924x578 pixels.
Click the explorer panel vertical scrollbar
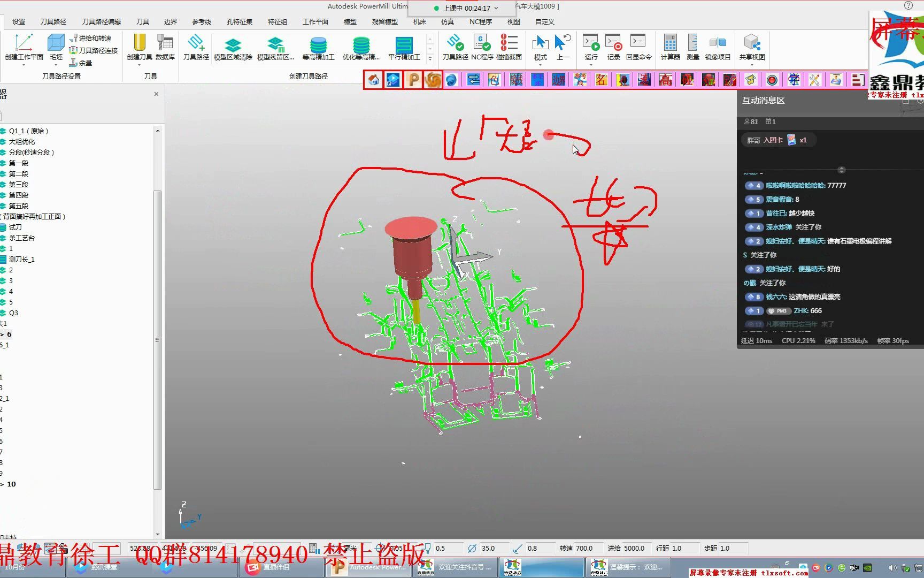click(157, 340)
